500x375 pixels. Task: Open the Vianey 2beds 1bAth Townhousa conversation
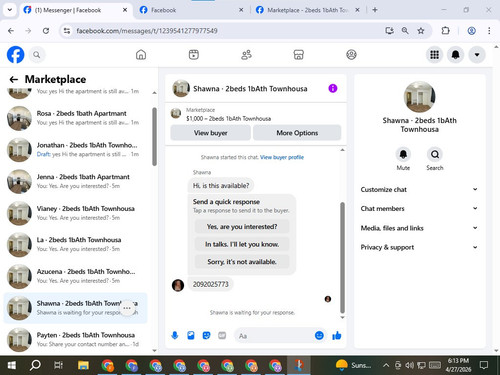point(75,213)
